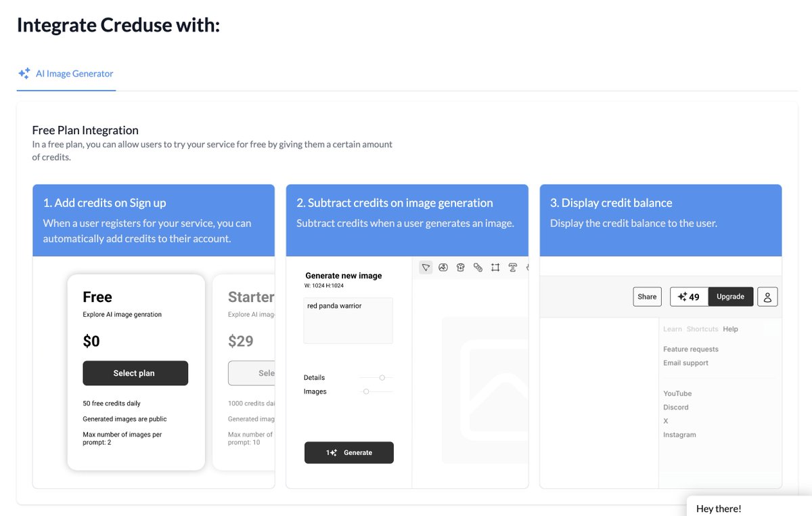
Task: Adjust the Images slider
Action: tap(366, 391)
